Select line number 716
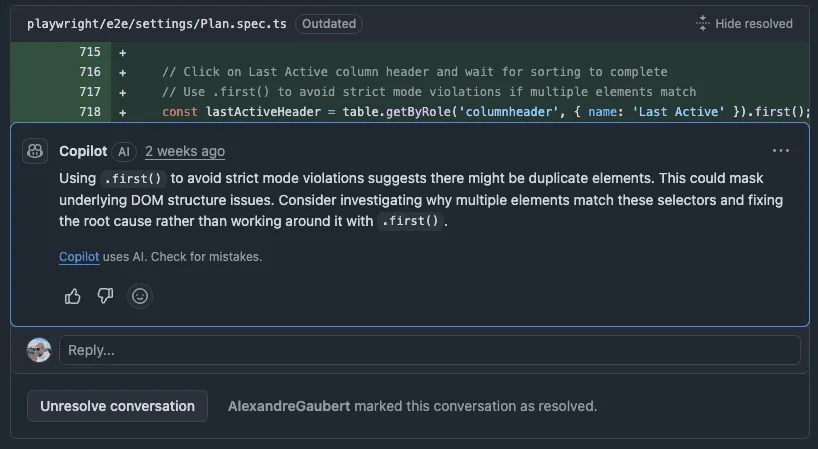Image resolution: width=818 pixels, height=449 pixels. coord(89,72)
